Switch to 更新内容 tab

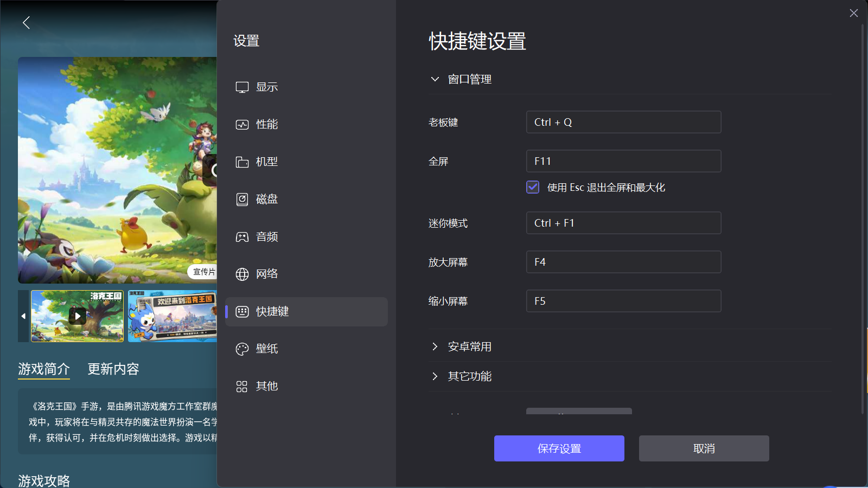(113, 369)
